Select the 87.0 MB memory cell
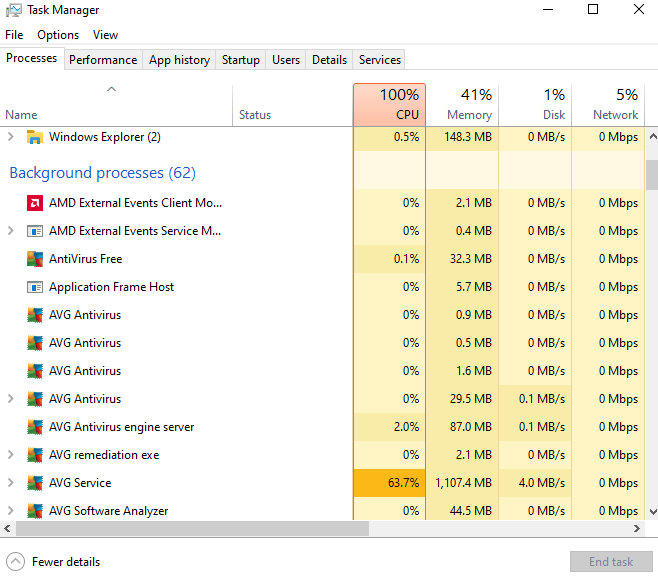The image size is (658, 581). tap(462, 427)
